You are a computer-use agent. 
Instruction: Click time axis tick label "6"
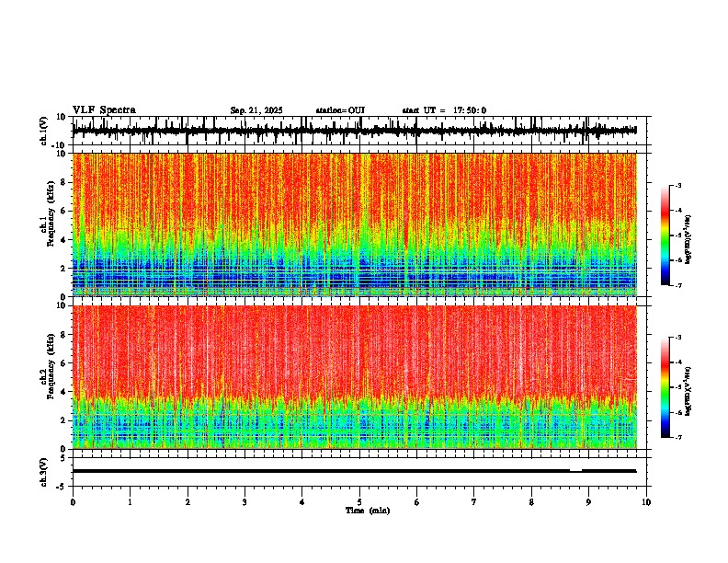point(416,502)
